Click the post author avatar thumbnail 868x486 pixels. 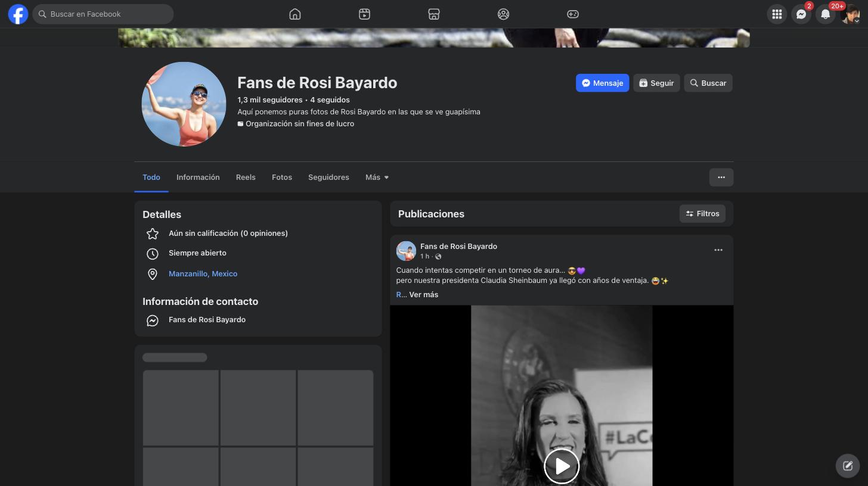coord(406,251)
